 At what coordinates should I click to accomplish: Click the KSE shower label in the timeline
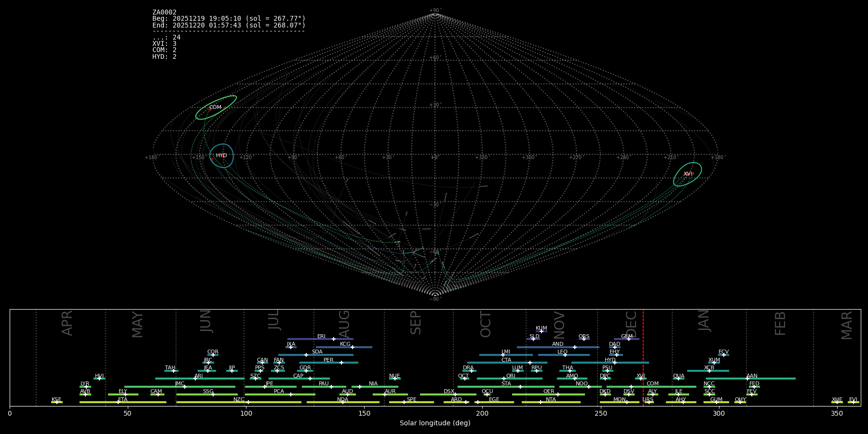click(56, 400)
